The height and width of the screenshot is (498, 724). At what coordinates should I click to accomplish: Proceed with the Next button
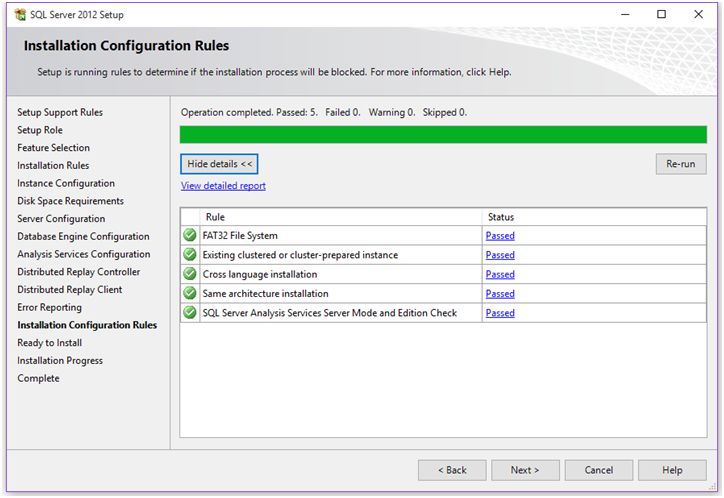pos(525,470)
